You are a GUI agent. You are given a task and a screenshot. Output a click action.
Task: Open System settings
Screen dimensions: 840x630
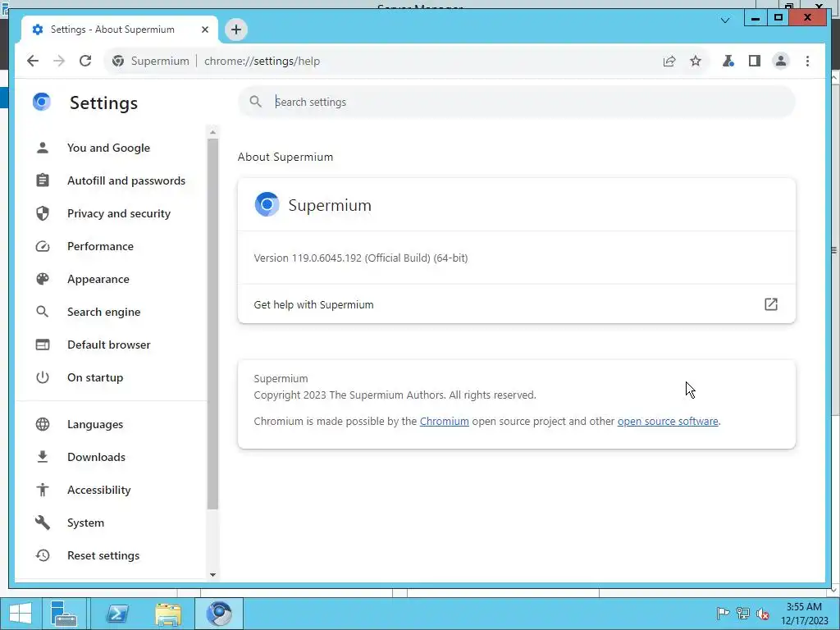(x=85, y=523)
